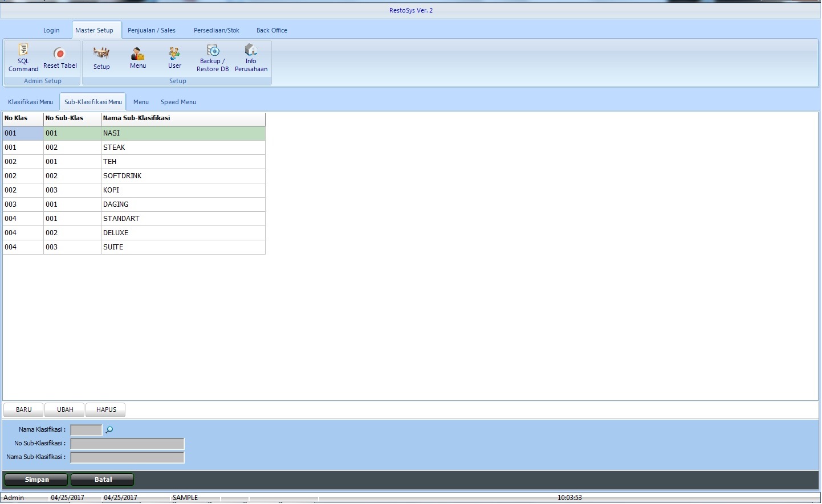
Task: Switch to the Penjualan / Sales tab
Action: (x=152, y=30)
